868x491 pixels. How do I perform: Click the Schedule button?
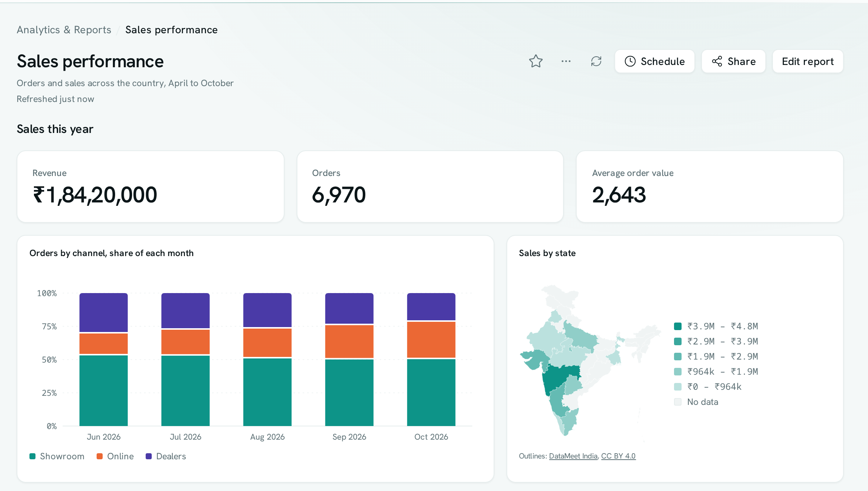click(654, 61)
